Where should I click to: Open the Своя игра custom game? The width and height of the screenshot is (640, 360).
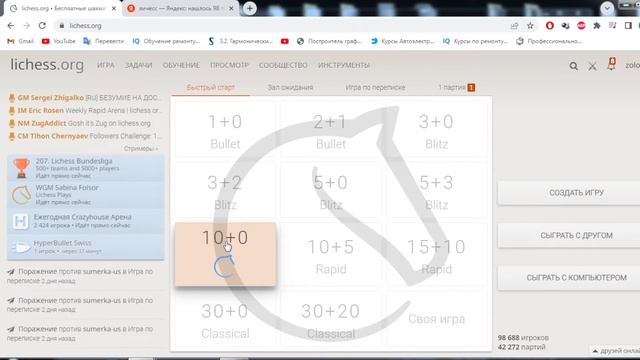436,319
